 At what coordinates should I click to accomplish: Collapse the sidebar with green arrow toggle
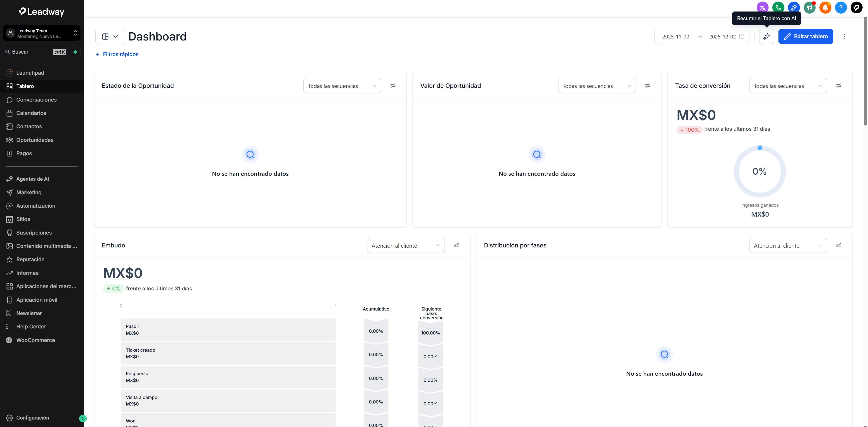(x=83, y=418)
